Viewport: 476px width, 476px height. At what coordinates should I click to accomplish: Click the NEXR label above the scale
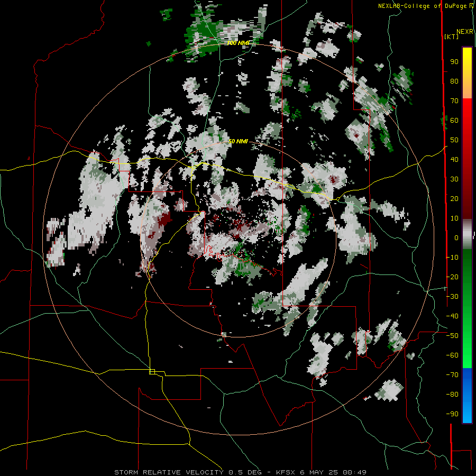(x=465, y=32)
